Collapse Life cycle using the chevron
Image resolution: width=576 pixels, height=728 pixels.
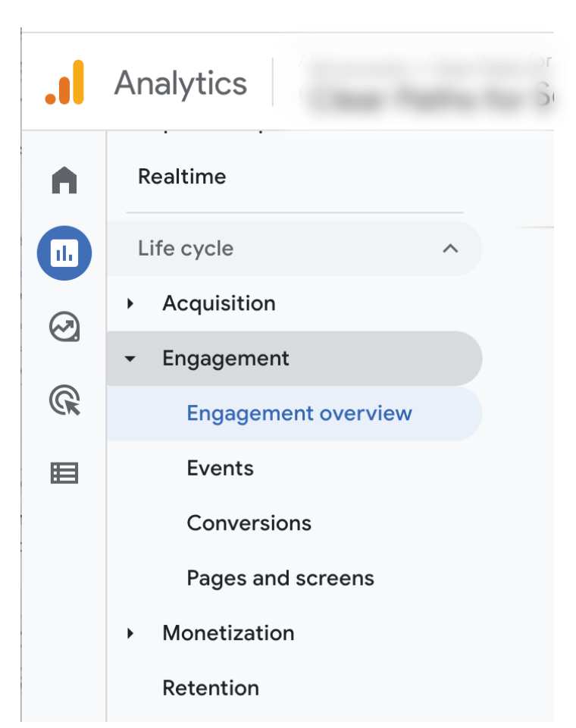tap(450, 248)
